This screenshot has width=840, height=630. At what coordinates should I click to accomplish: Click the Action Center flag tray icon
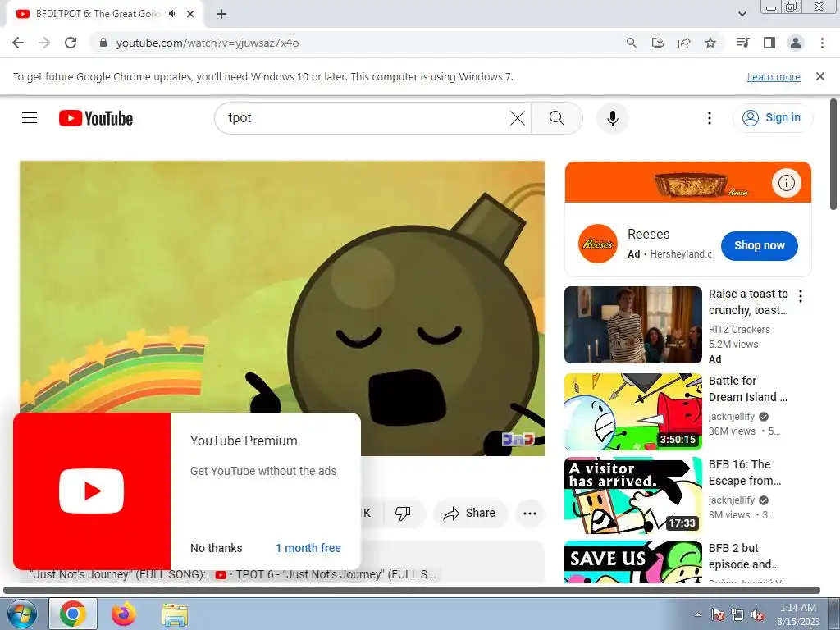coord(717,614)
